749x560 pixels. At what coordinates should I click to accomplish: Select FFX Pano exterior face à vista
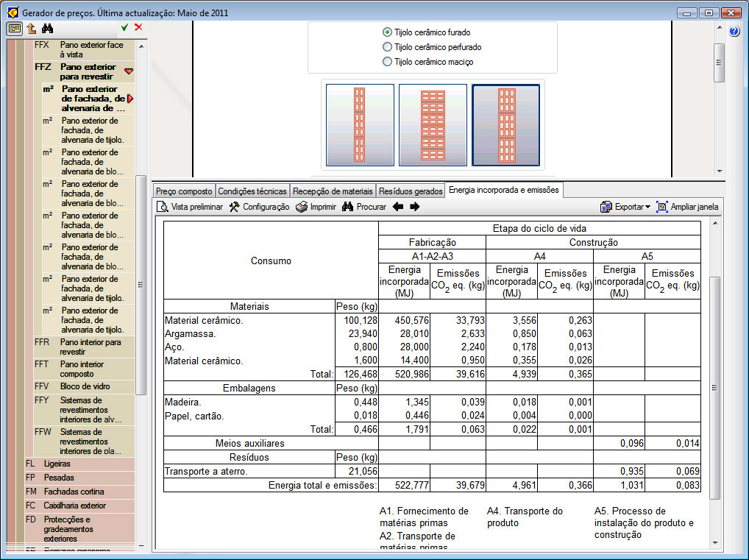coord(85,49)
